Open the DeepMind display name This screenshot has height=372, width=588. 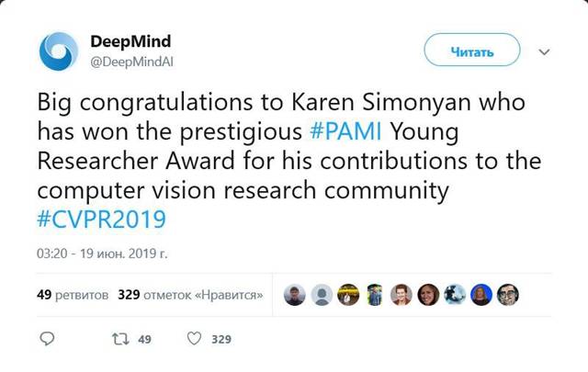(x=130, y=42)
